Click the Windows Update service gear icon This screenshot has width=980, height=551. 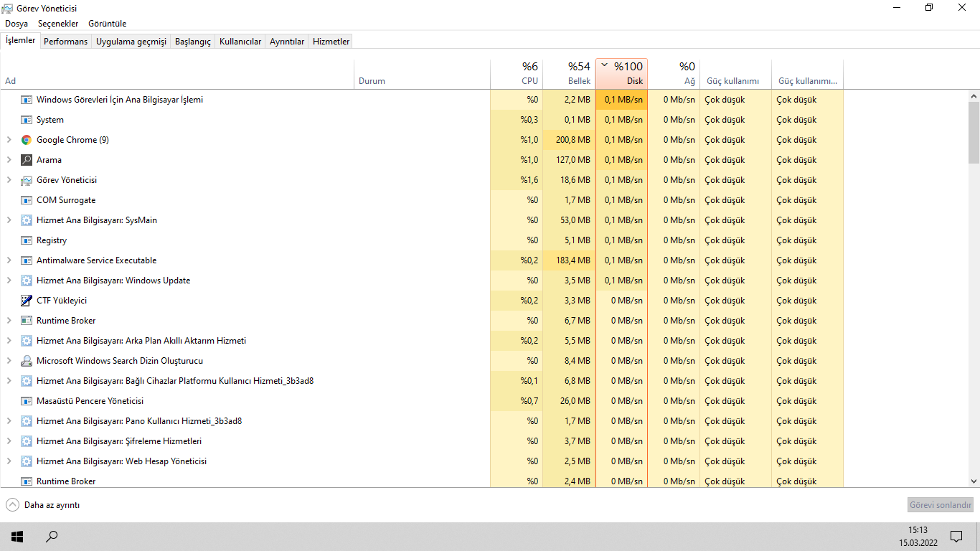pos(27,281)
